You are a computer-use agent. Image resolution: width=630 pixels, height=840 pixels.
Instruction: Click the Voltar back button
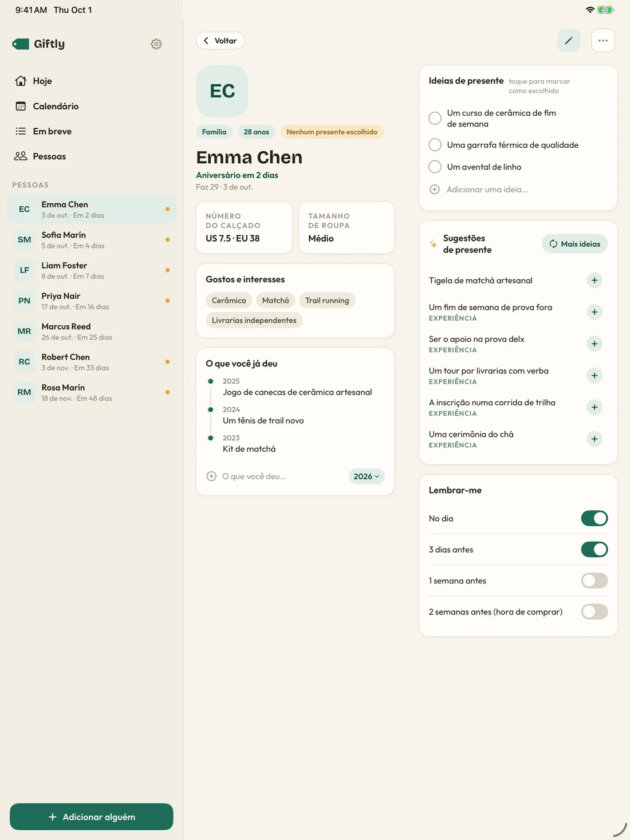tap(220, 41)
